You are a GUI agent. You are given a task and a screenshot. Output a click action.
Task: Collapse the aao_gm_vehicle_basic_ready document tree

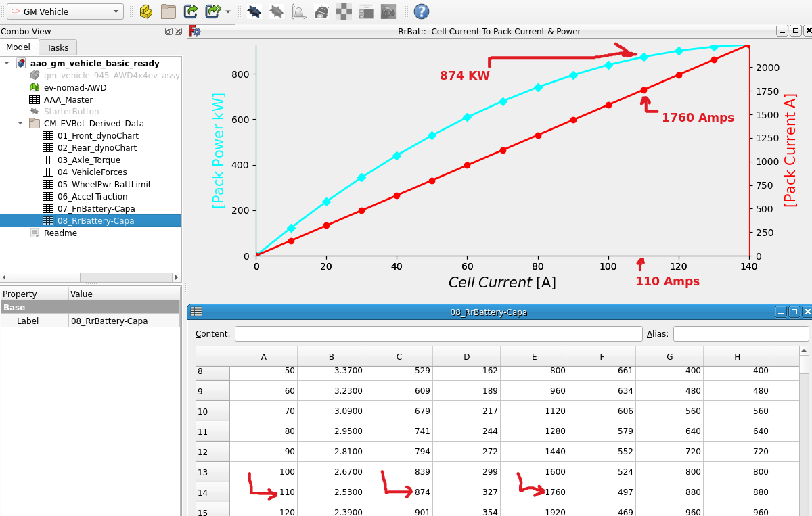pyautogui.click(x=7, y=64)
